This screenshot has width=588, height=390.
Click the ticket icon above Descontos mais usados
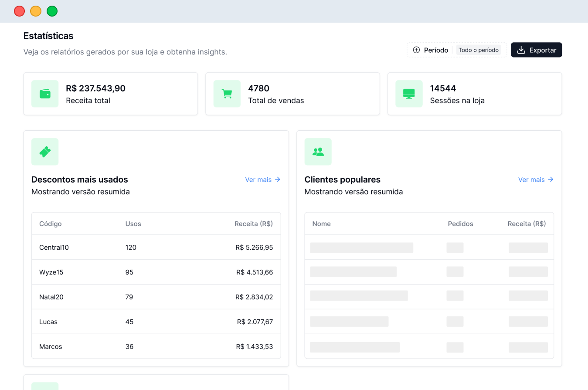[x=45, y=152]
